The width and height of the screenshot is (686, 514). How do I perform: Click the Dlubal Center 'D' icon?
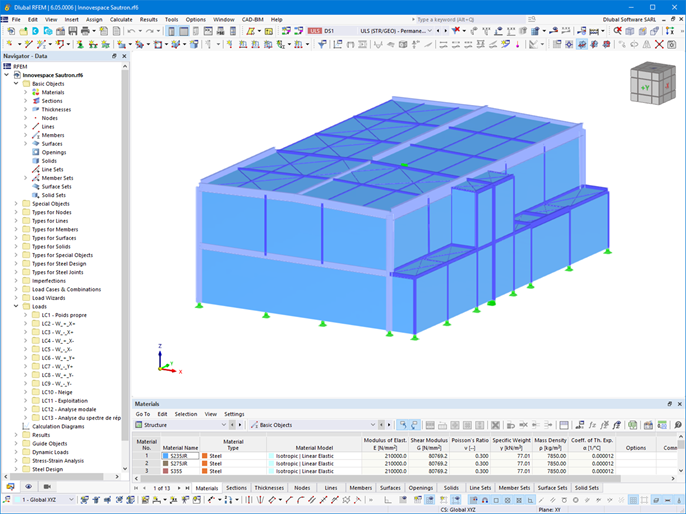coord(35,31)
